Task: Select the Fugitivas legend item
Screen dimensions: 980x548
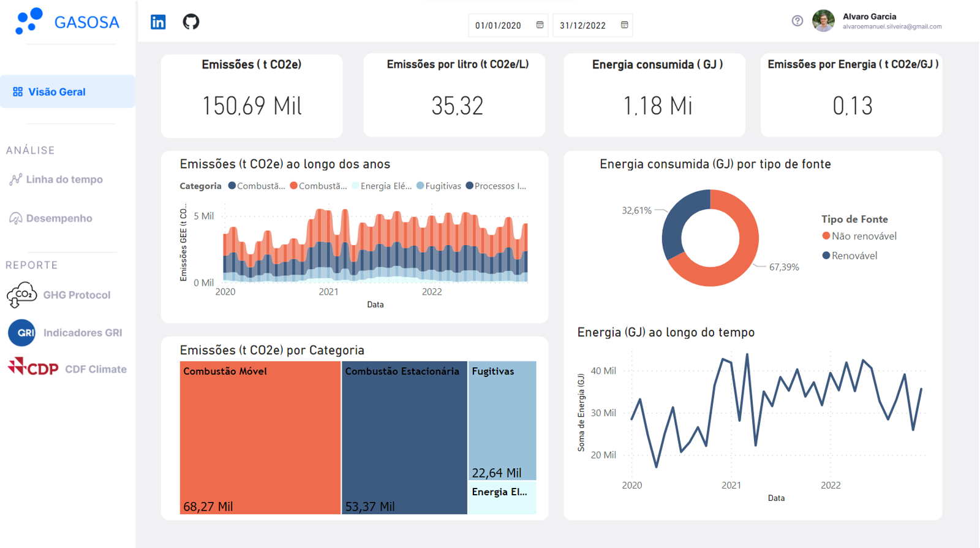Action: point(439,186)
